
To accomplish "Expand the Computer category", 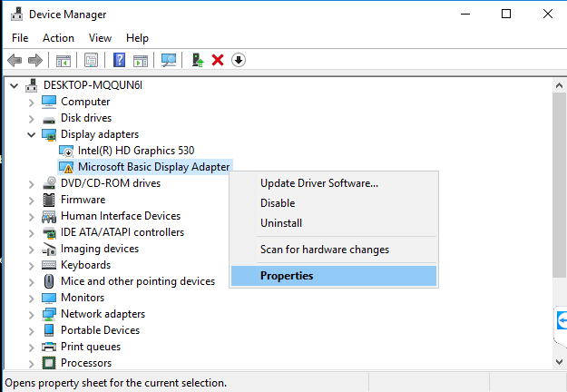I will tap(32, 103).
